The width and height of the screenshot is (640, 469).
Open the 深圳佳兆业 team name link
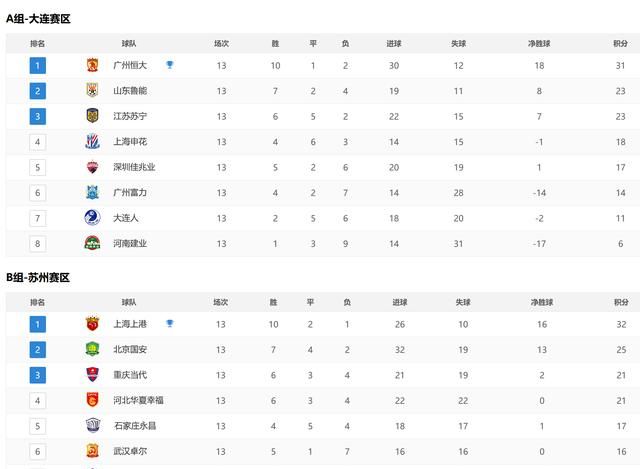click(x=134, y=167)
